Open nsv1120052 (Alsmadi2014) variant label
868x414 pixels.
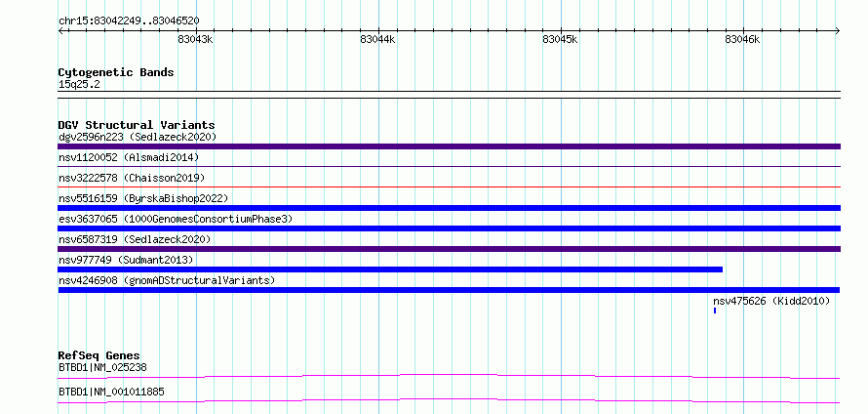coord(129,157)
